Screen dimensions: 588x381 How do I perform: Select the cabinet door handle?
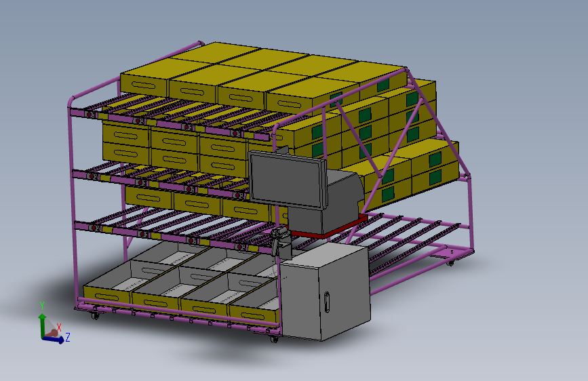pyautogui.click(x=327, y=302)
